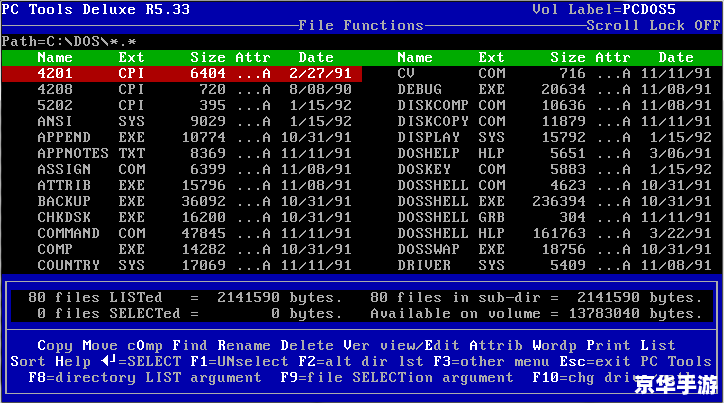This screenshot has width=724, height=403.
Task: Select the Sort command
Action: 28,361
